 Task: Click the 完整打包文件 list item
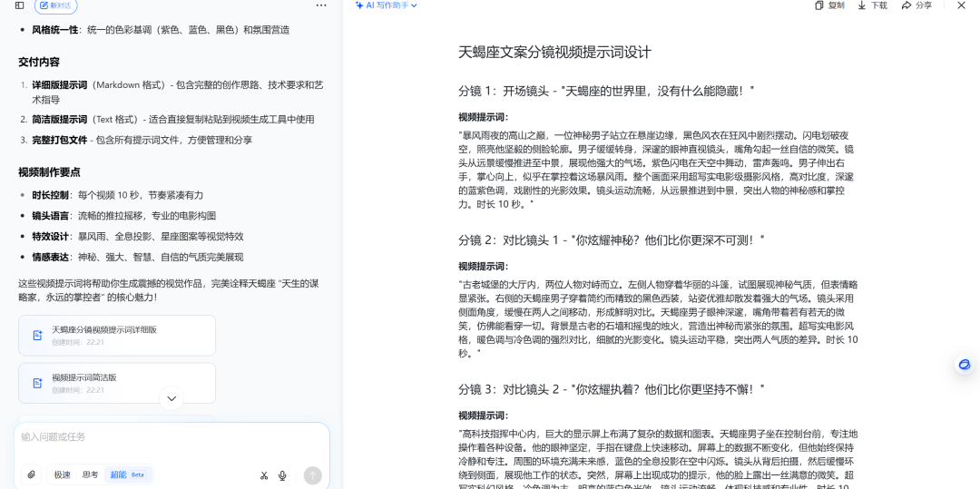(x=142, y=140)
